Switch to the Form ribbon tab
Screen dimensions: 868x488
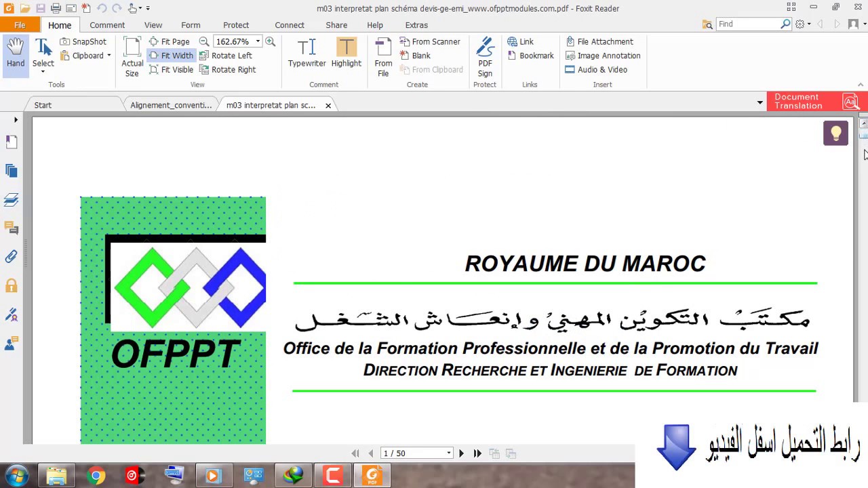pyautogui.click(x=191, y=25)
